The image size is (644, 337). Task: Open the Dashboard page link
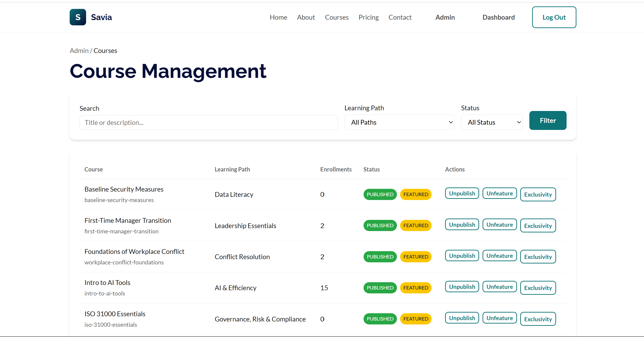tap(498, 17)
